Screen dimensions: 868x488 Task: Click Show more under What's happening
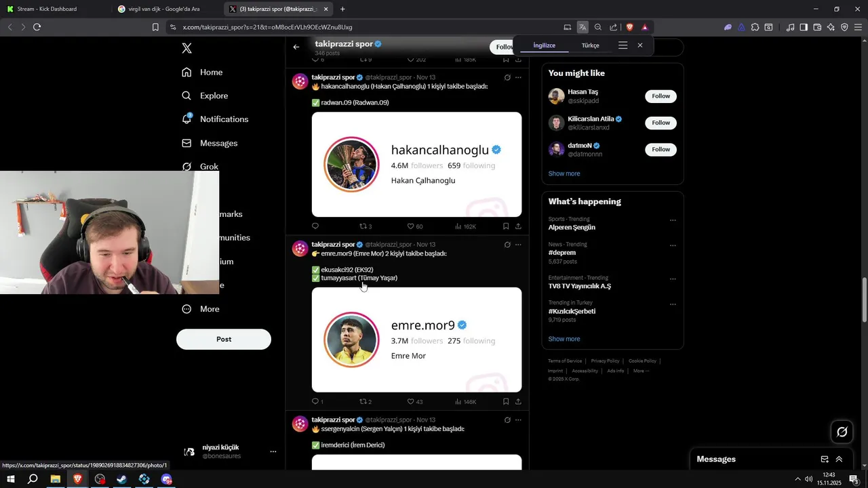pos(564,339)
